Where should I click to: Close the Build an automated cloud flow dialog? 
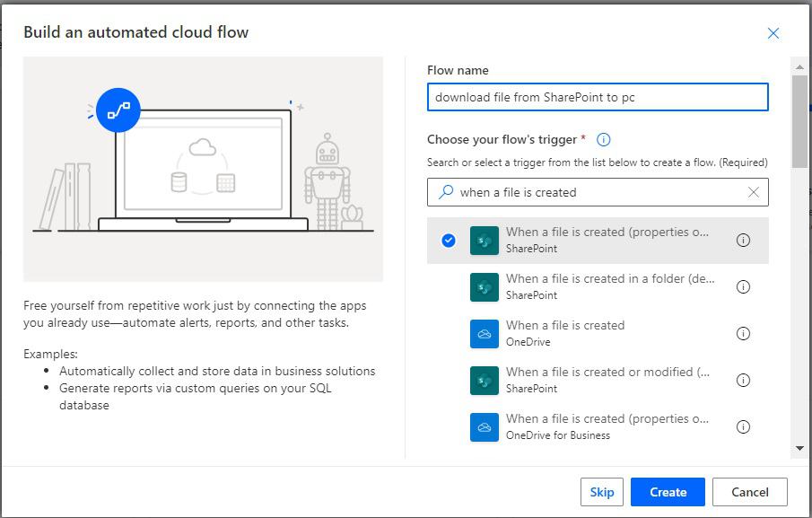click(773, 33)
